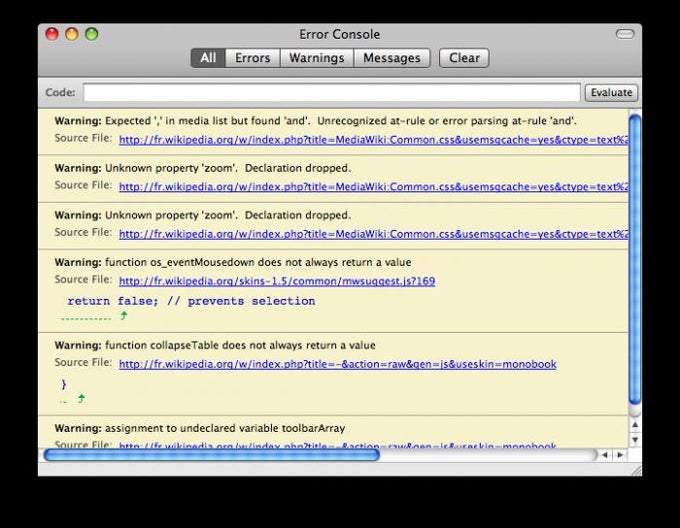Zoom the window with green button
Image resolution: width=680 pixels, height=528 pixels.
[92, 34]
